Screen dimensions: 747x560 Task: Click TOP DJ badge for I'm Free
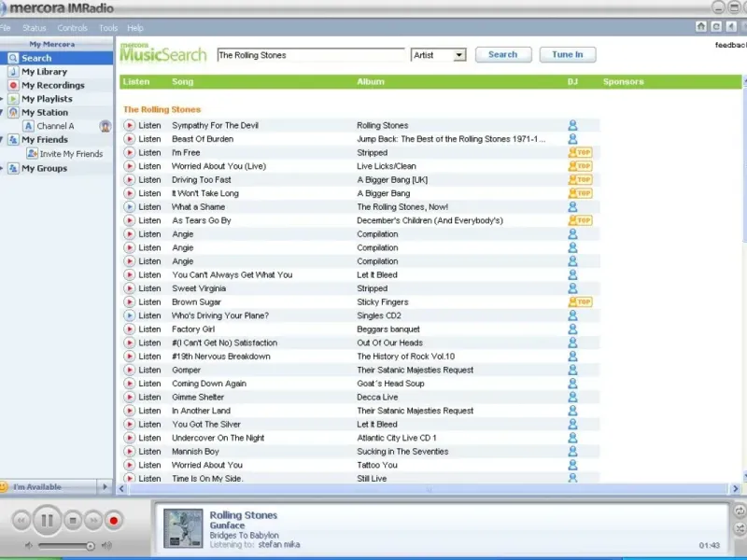coord(580,152)
